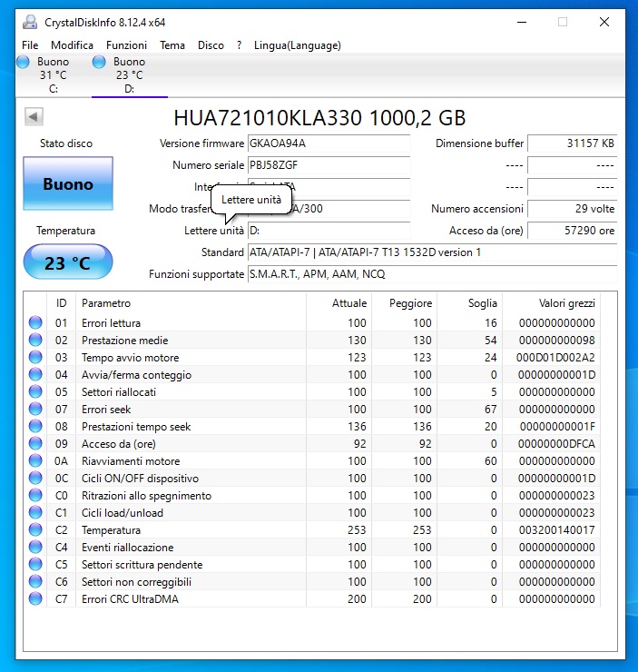638x672 pixels.
Task: Click the Standard field ATA/ATAPI-7
Action: 433,252
